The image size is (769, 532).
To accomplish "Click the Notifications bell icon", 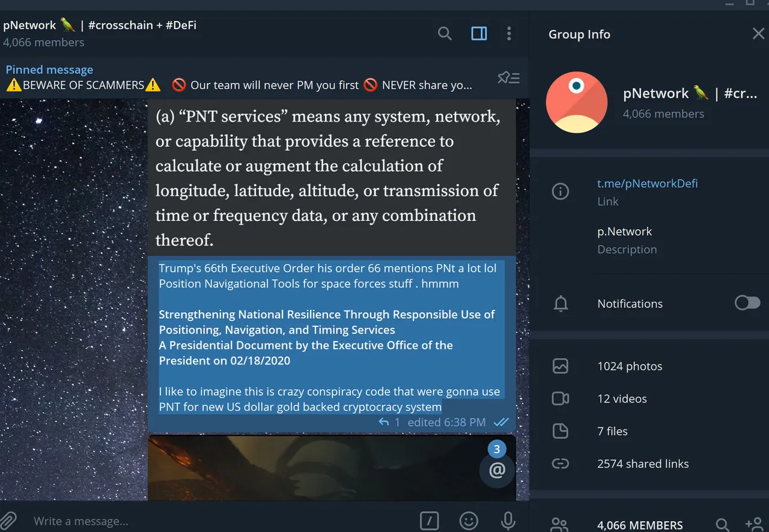I will (561, 304).
